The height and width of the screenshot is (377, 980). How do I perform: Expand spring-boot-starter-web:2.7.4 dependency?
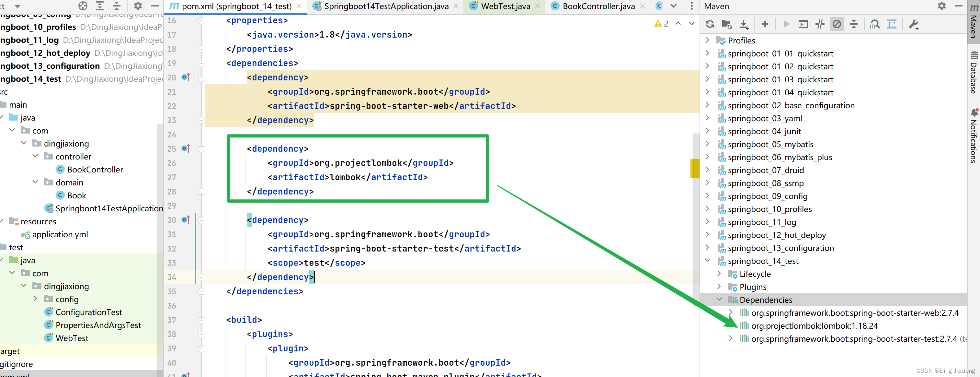coord(730,312)
